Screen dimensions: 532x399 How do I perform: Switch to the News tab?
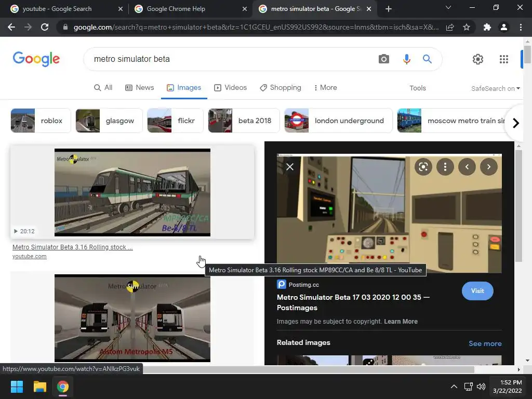coord(139,87)
